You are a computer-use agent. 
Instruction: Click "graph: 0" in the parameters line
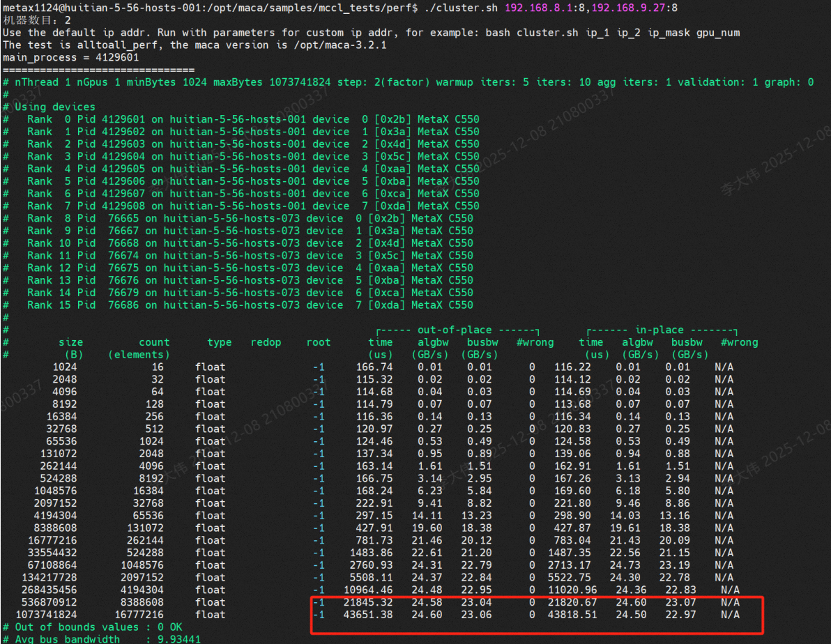click(x=789, y=82)
